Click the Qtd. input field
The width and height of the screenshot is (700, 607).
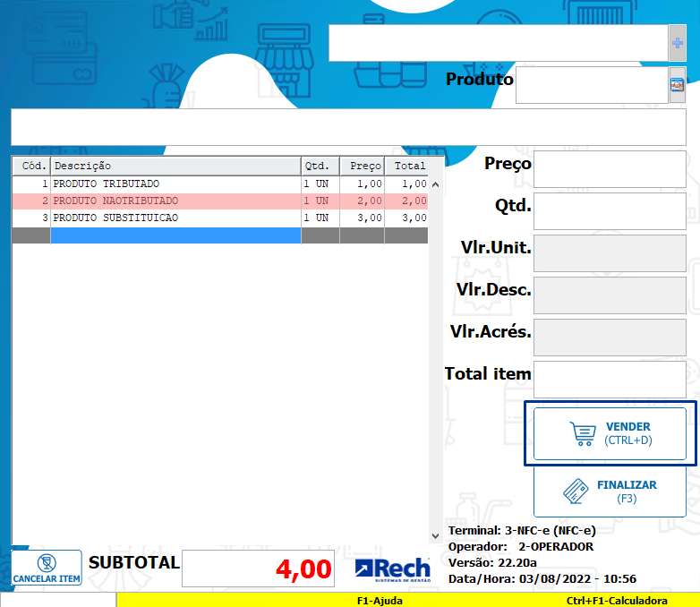[x=610, y=211]
